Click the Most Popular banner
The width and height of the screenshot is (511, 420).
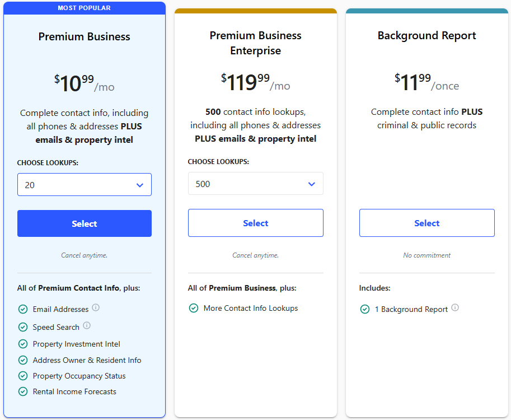tap(85, 8)
